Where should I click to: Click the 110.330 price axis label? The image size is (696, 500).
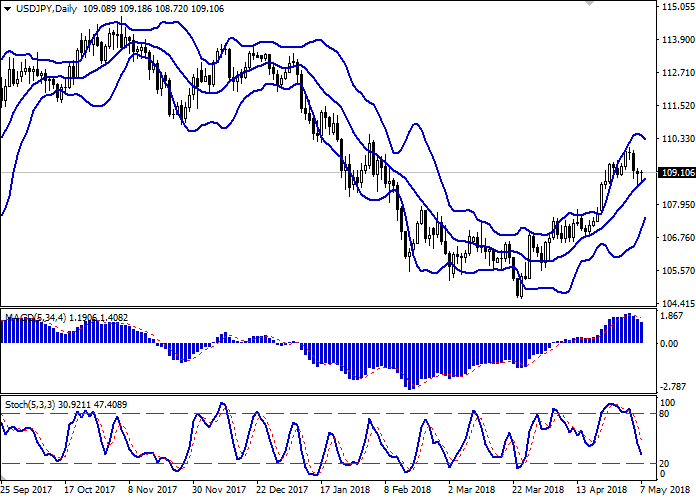(x=677, y=139)
